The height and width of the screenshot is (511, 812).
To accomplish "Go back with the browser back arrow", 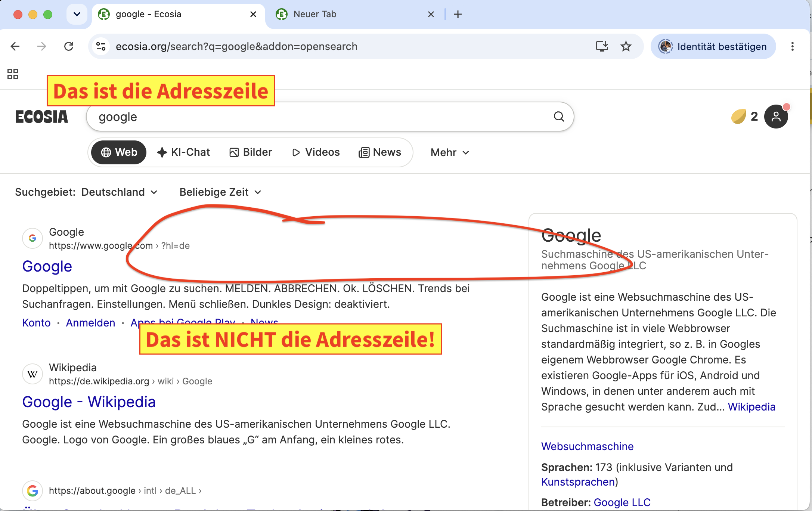I will [15, 46].
